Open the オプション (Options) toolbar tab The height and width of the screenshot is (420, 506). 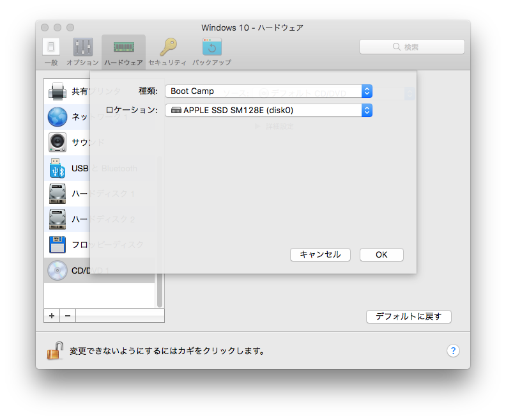point(82,52)
